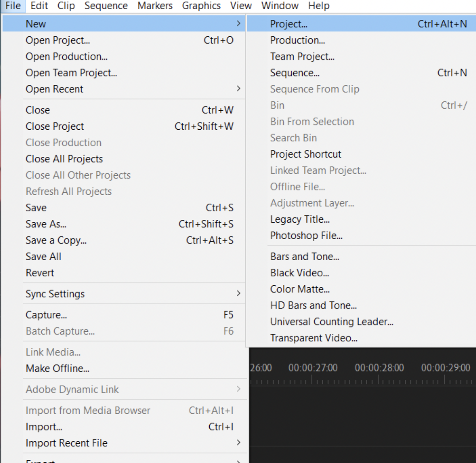
Task: Expand the Adobe Dynamic Link submenu
Action: (x=124, y=389)
